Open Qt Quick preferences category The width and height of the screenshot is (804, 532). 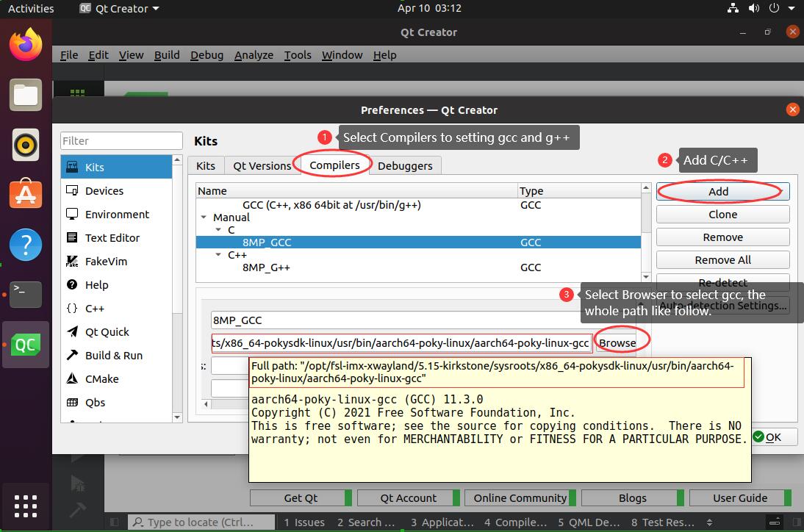click(x=116, y=332)
